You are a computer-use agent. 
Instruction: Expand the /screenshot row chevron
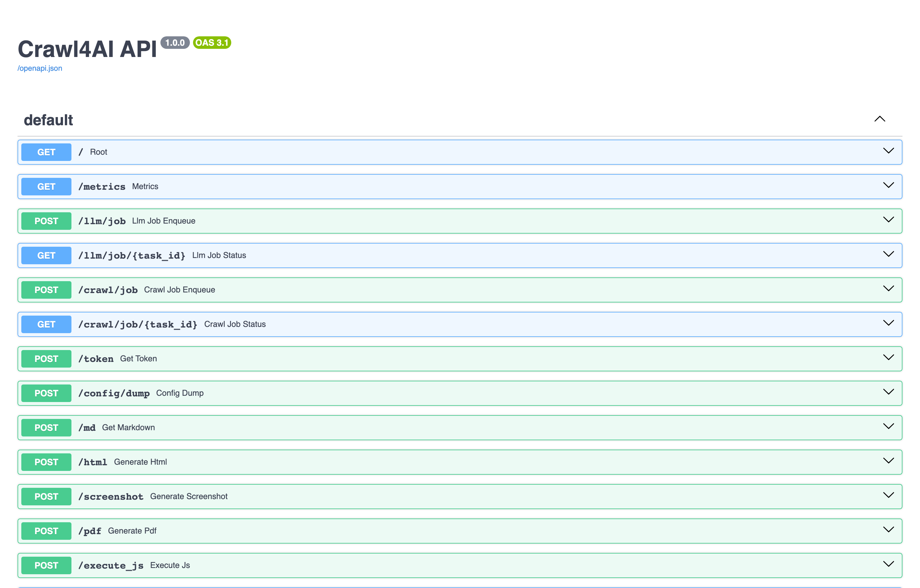click(888, 495)
